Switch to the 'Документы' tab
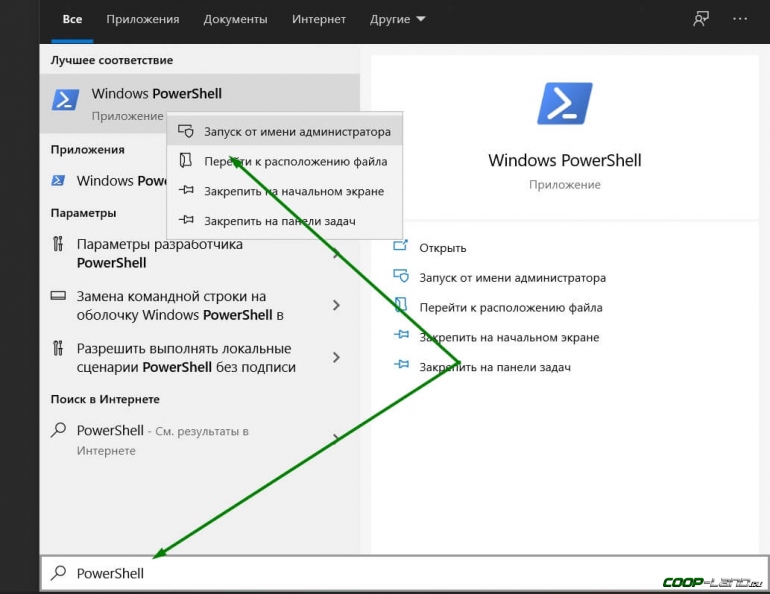This screenshot has width=770, height=594. coord(235,19)
